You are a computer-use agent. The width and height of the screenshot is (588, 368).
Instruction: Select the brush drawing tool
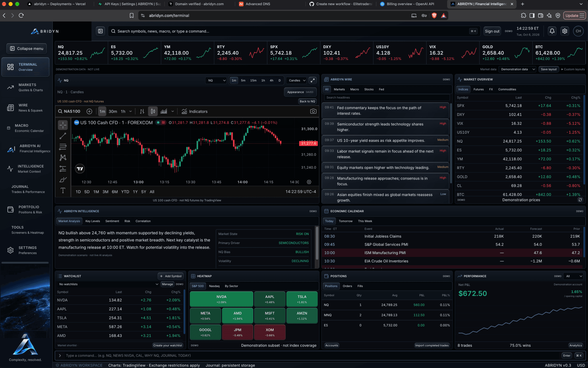coord(63,180)
